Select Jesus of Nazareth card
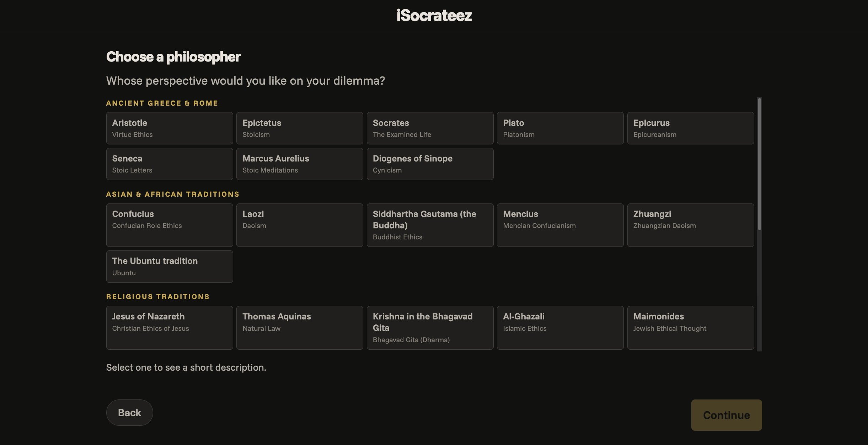This screenshot has width=868, height=445. [x=170, y=328]
